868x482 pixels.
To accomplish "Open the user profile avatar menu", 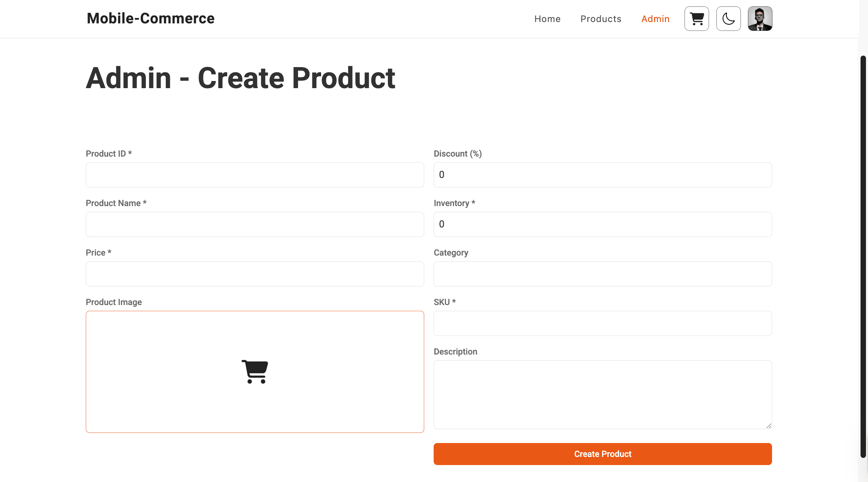I will (x=760, y=19).
